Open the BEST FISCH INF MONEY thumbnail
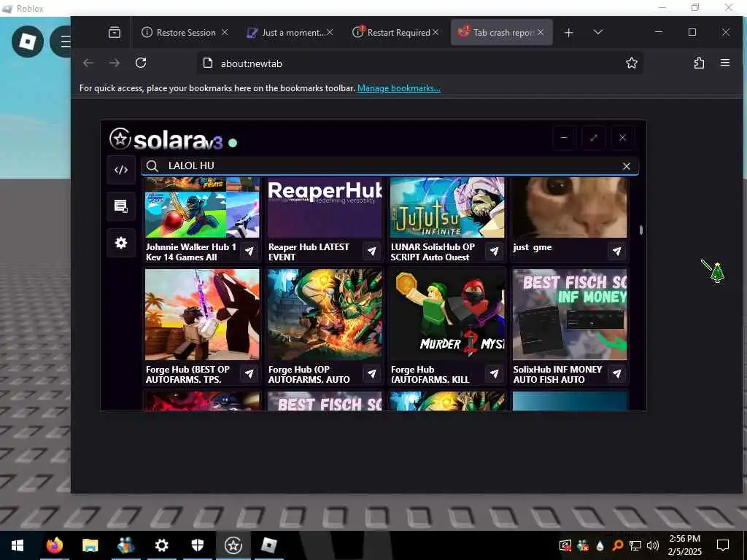 coord(570,314)
